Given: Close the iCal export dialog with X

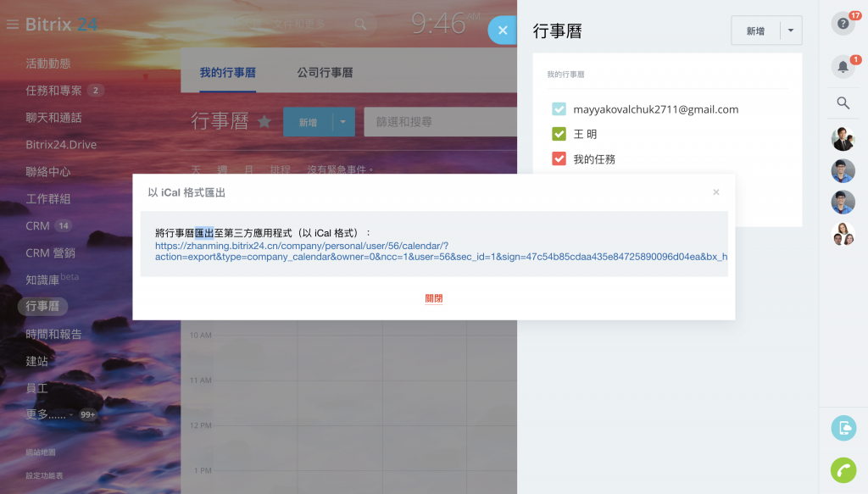Looking at the screenshot, I should (715, 192).
